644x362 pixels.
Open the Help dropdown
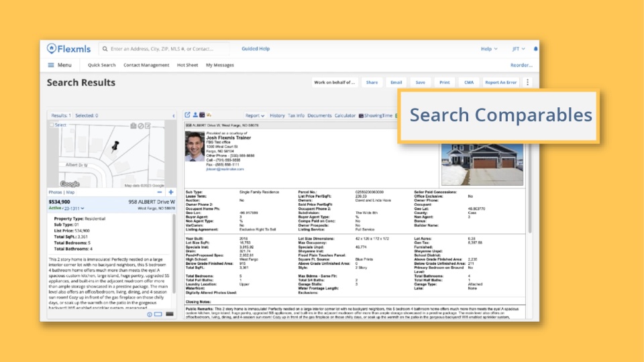[x=489, y=49]
